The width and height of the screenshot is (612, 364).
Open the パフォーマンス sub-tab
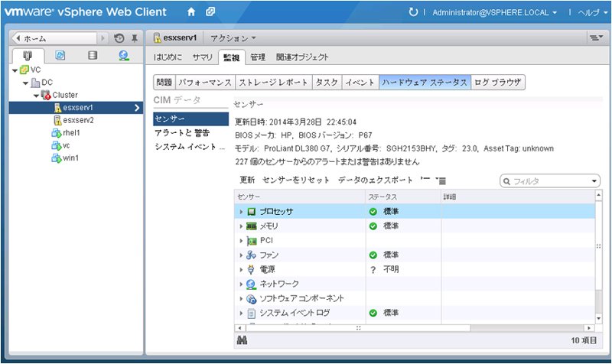pos(205,83)
